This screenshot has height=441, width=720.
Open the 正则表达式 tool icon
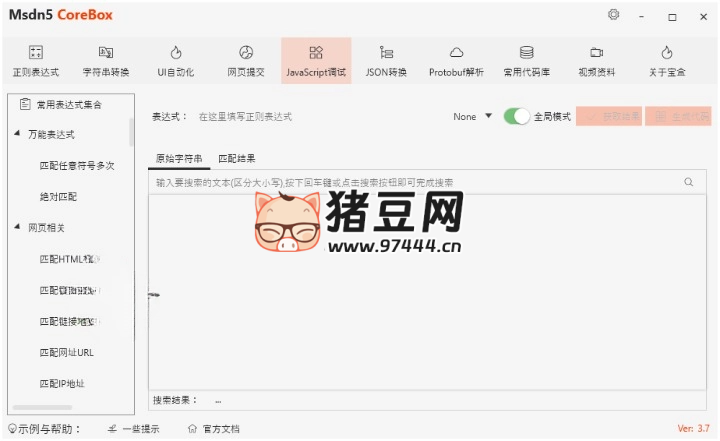tap(36, 52)
